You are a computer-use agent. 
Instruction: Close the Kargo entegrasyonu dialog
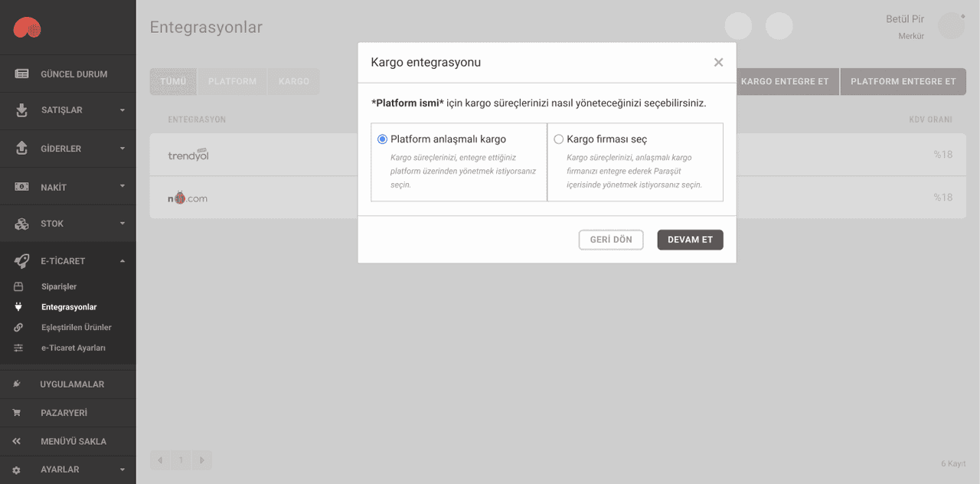(x=718, y=63)
